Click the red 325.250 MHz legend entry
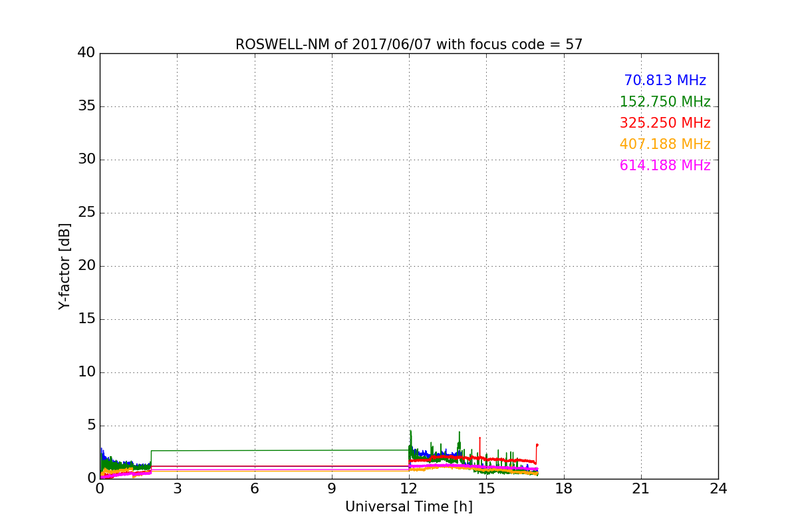798x532 pixels. point(664,123)
